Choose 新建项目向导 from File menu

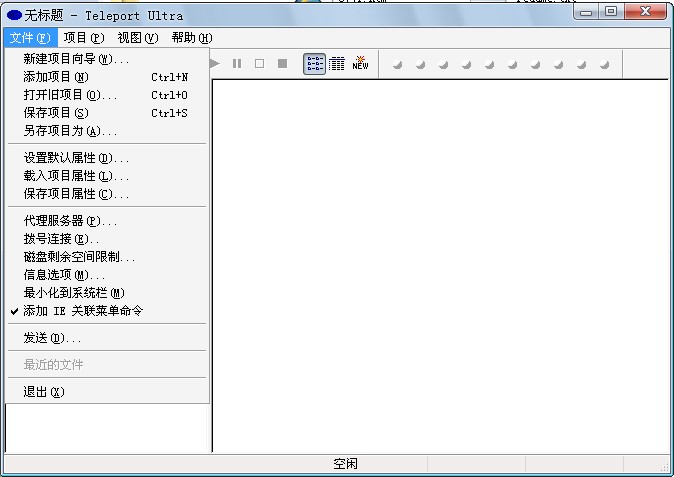point(76,60)
